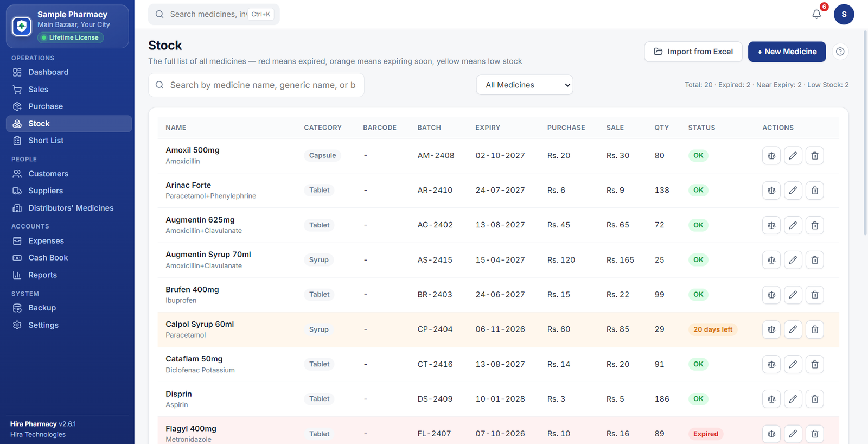868x444 pixels.
Task: Edit Brufen 400mg with pencil icon
Action: [793, 295]
